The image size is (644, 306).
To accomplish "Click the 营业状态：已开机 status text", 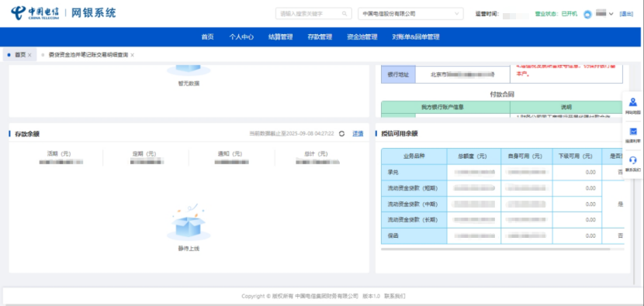I will (x=556, y=14).
